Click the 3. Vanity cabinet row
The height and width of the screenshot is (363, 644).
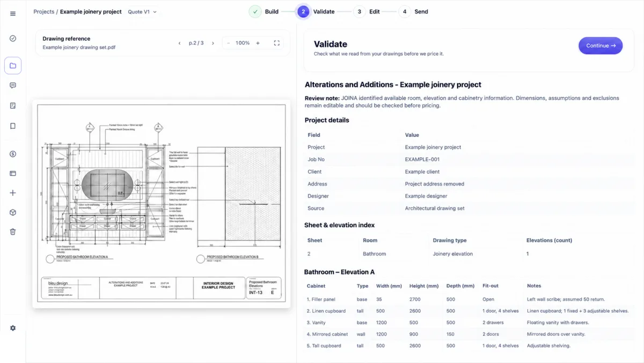tap(470, 323)
